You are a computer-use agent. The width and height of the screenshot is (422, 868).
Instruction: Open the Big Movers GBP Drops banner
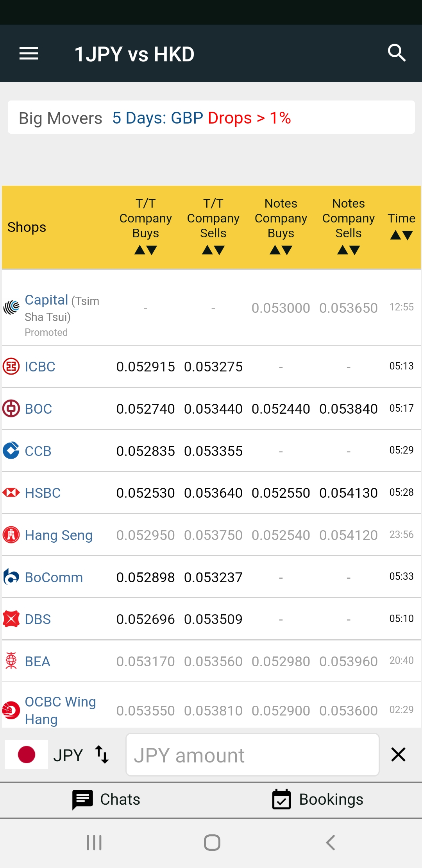pyautogui.click(x=211, y=117)
